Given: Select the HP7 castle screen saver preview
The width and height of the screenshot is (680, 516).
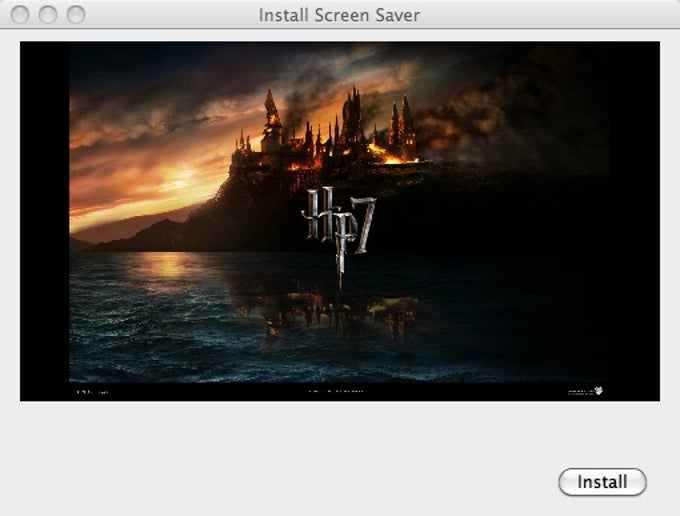Looking at the screenshot, I should (x=340, y=221).
